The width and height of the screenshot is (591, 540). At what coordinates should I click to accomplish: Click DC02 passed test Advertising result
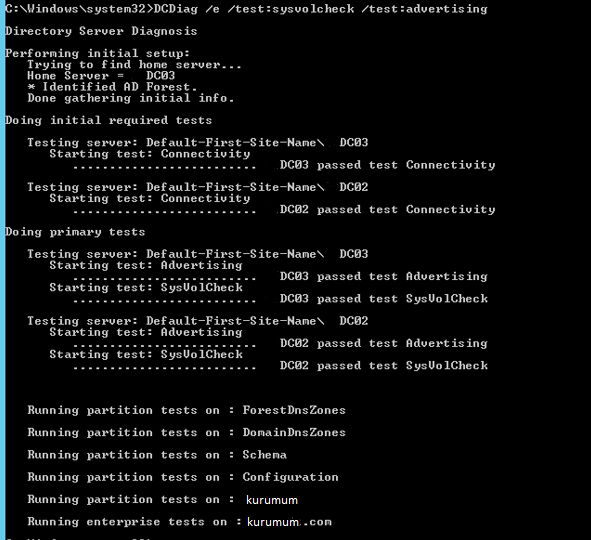(384, 343)
